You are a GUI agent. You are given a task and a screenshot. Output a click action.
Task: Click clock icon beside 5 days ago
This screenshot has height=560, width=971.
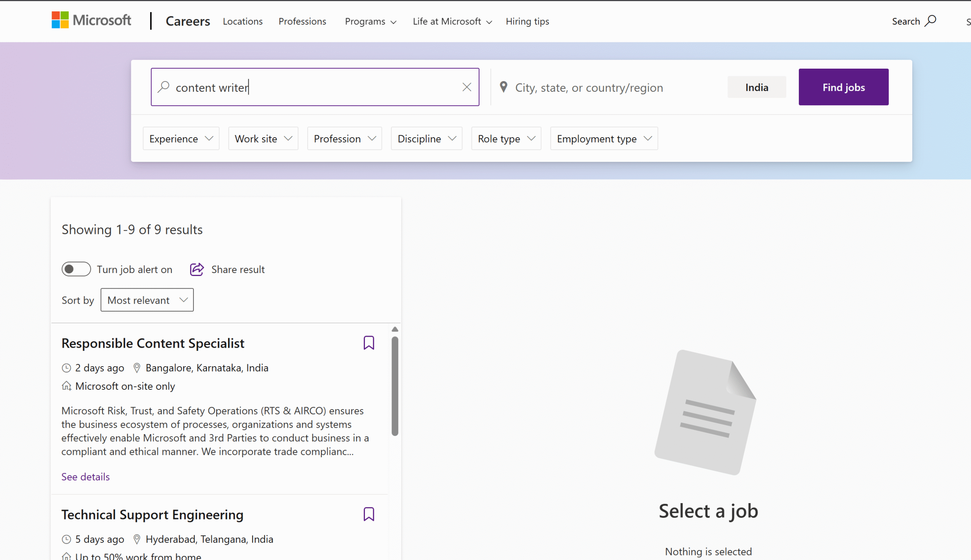pos(66,539)
